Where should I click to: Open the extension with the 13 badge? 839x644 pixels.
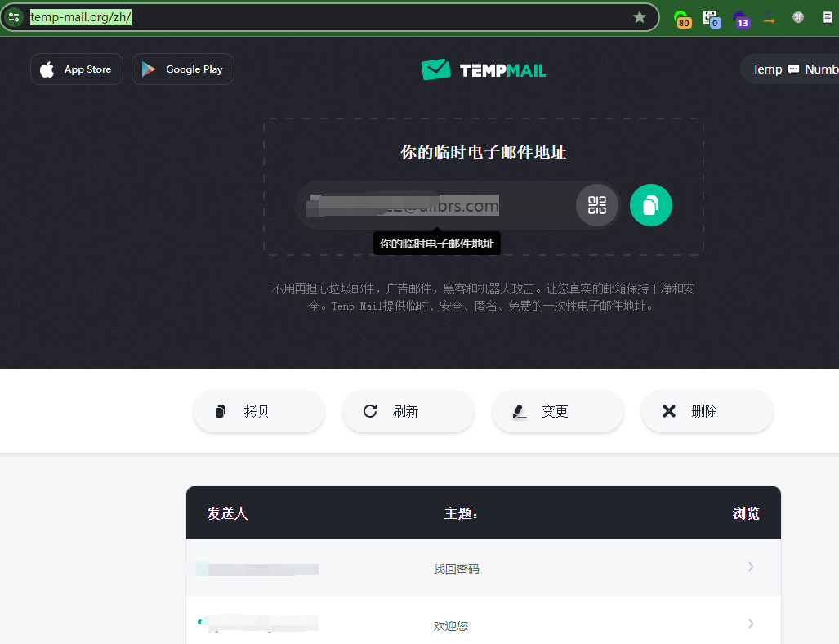(741, 19)
